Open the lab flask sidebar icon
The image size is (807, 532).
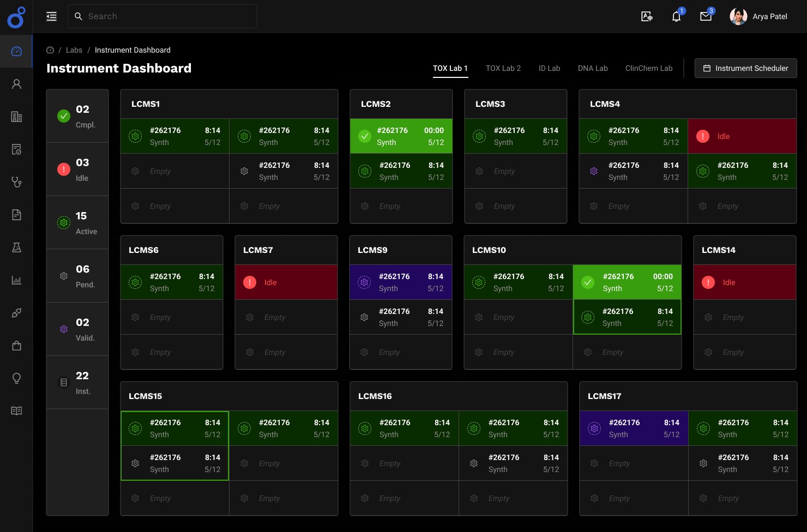click(x=16, y=247)
